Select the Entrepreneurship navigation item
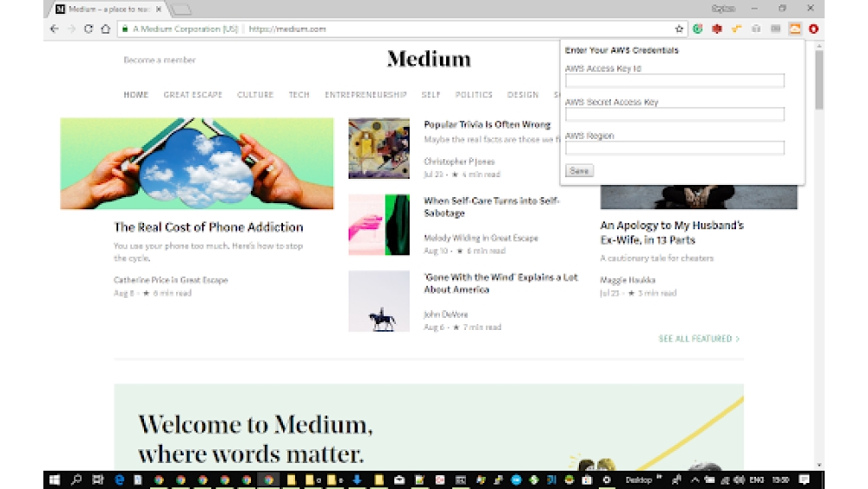Image resolution: width=868 pixels, height=489 pixels. [365, 95]
